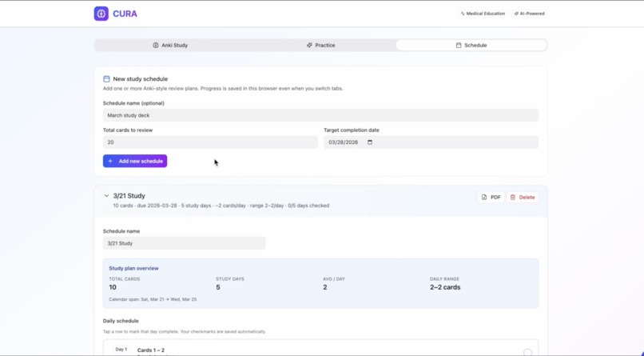This screenshot has height=356, width=644.
Task: Click the 3/21 Study schedule name field
Action: [184, 243]
